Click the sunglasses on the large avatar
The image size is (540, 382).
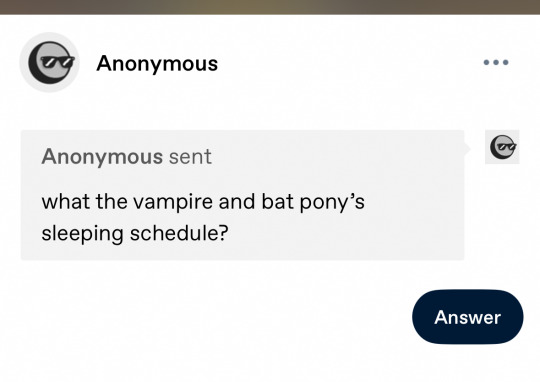58,62
